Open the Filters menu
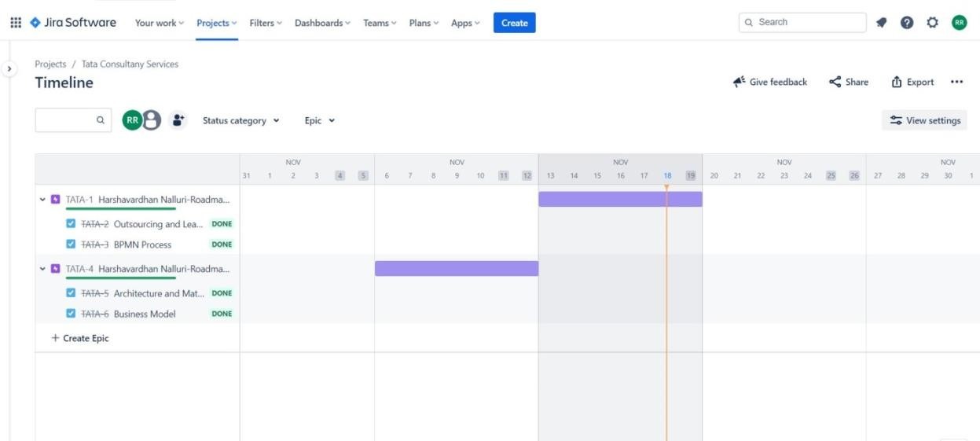980x441 pixels. pos(266,23)
